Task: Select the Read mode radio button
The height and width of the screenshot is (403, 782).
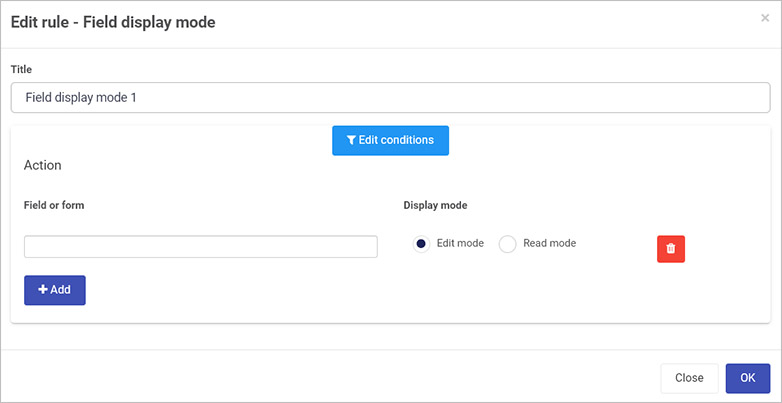Action: (x=507, y=244)
